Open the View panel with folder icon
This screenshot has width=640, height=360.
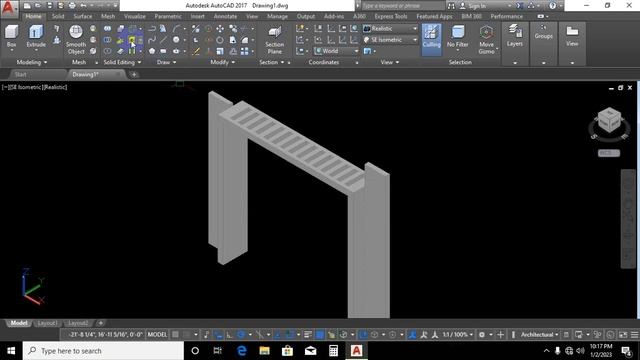(x=572, y=36)
